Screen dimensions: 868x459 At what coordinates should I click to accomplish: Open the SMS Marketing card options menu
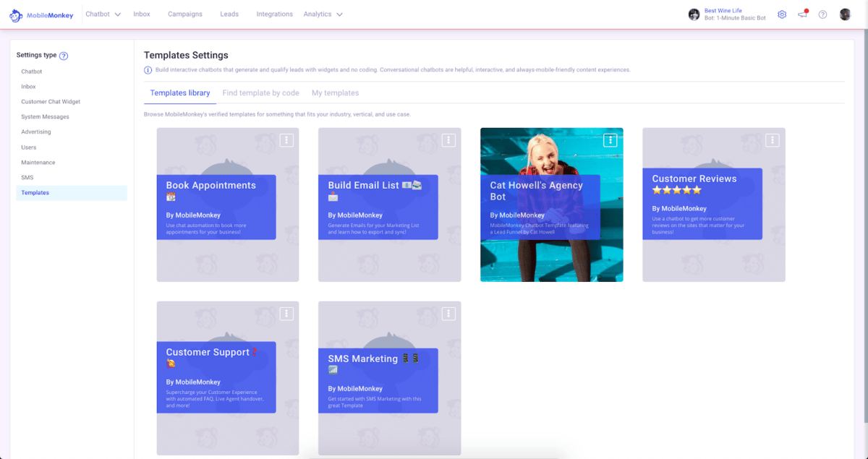(448, 314)
